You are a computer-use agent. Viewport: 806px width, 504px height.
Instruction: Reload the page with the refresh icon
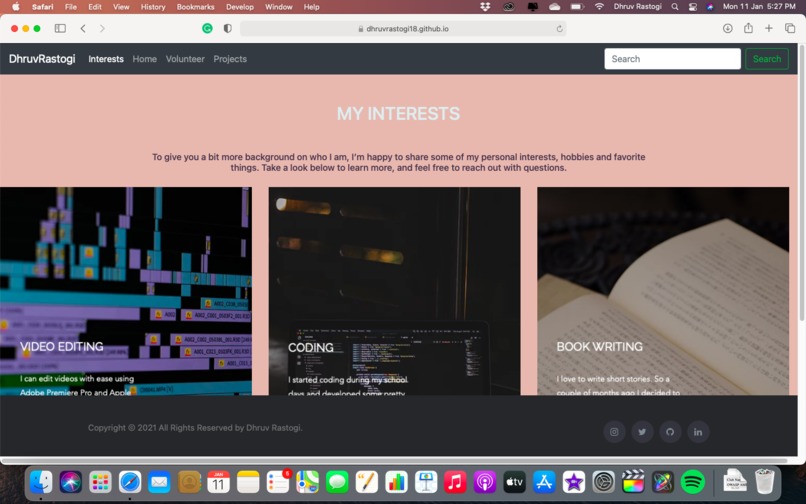559,29
